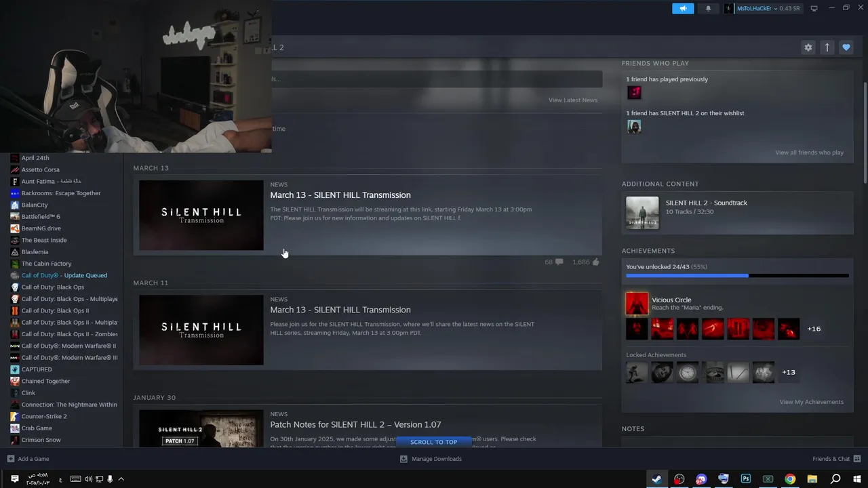Image resolution: width=868 pixels, height=488 pixels.
Task: Click the Steam taskbar icon
Action: click(656, 479)
